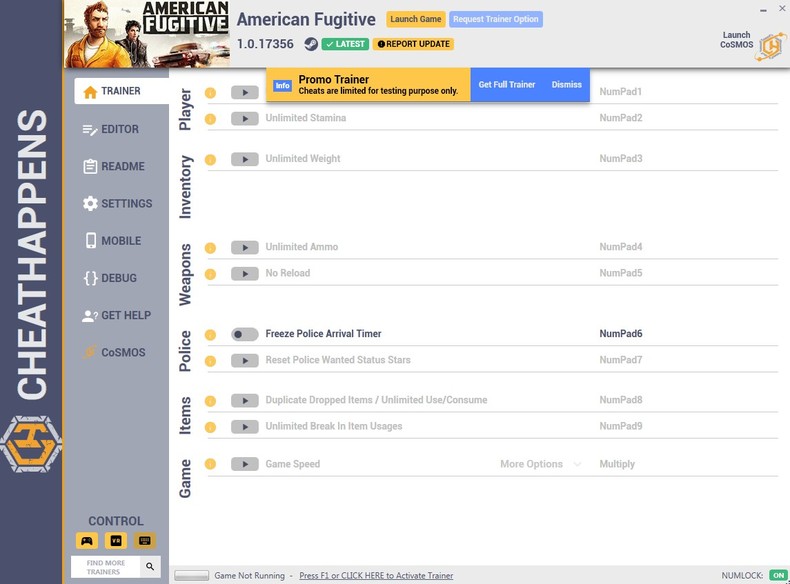Click the keyboard control icon
The height and width of the screenshot is (584, 790).
click(145, 541)
